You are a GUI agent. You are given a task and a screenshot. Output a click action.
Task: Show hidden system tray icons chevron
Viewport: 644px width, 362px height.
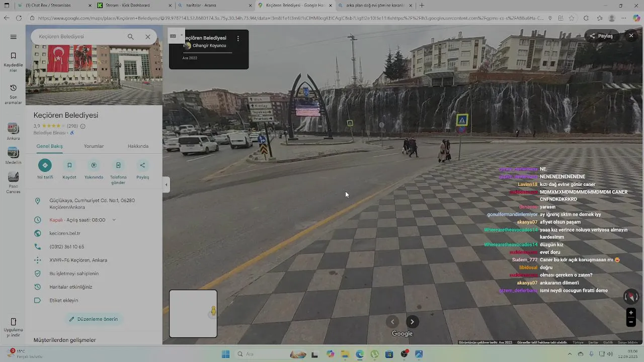point(571,354)
